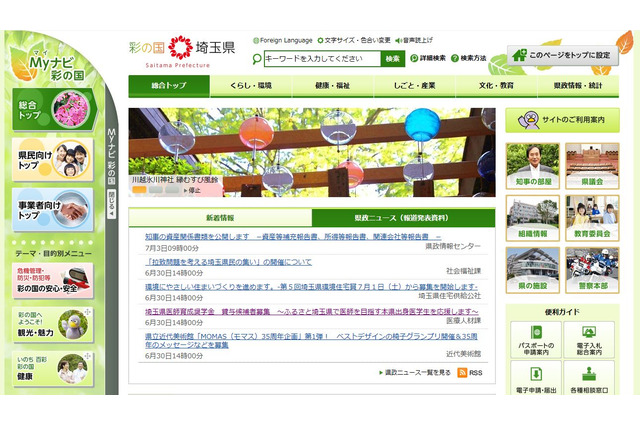The image size is (640, 426).
Task: Click このページをトップに設定 button
Action: point(563,55)
